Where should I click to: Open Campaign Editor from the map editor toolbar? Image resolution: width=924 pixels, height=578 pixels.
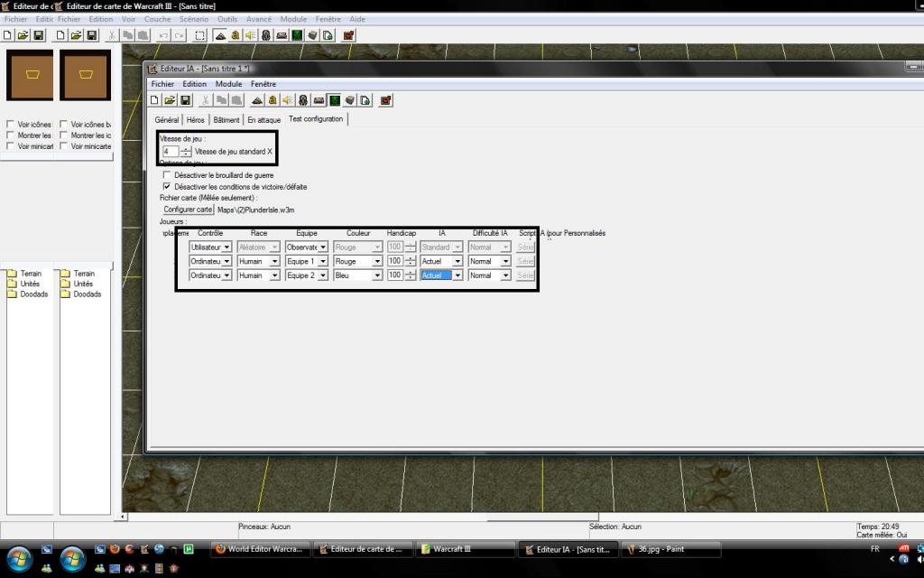(282, 35)
